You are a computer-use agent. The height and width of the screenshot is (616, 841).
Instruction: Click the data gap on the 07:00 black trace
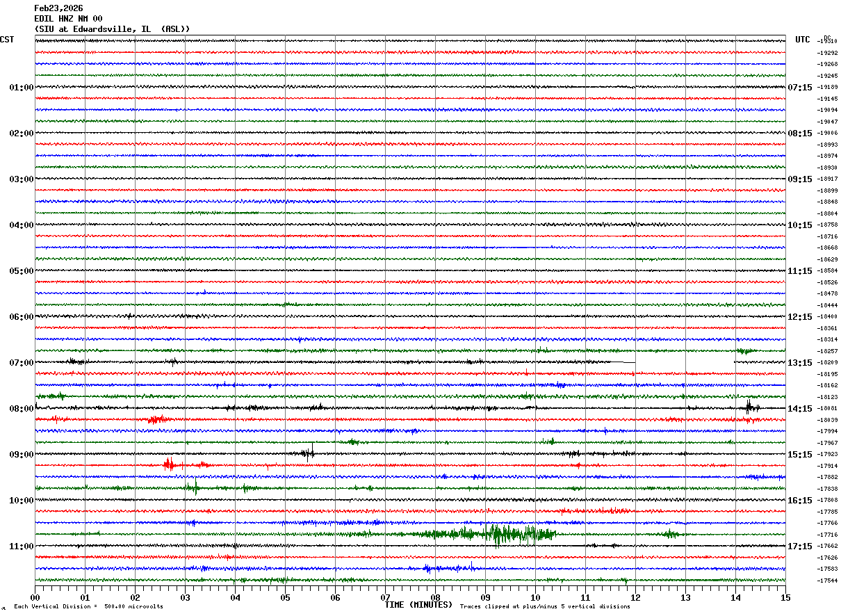[685, 362]
